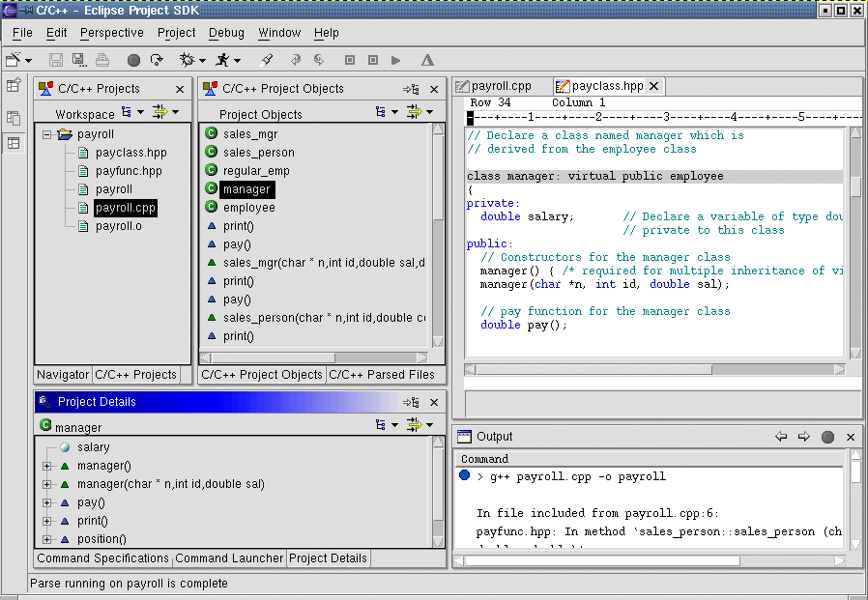
Task: Select regular_emp class in Project Objects
Action: point(256,171)
